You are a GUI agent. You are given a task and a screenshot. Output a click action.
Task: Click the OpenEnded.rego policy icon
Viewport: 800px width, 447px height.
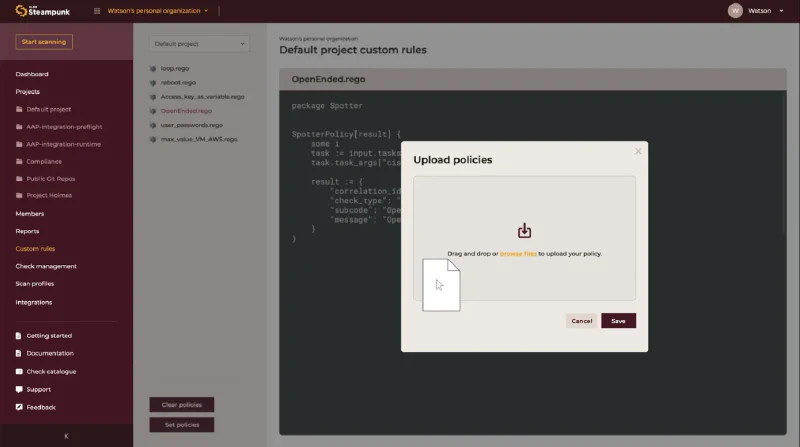coord(153,111)
